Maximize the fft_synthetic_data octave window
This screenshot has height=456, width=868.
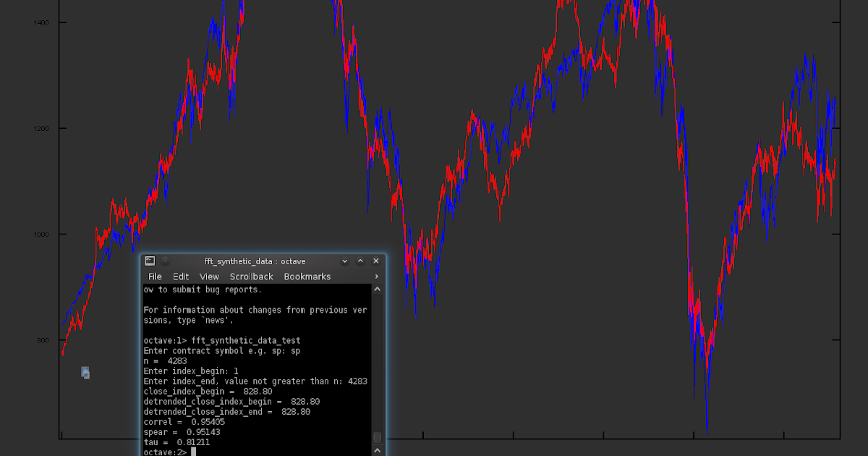pos(360,261)
